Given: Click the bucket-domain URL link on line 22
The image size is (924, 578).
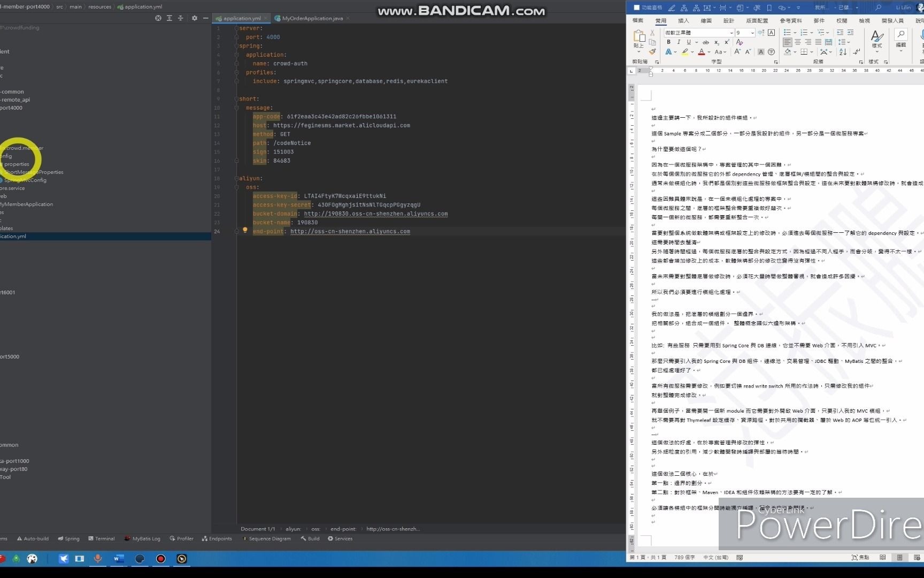Looking at the screenshot, I should click(376, 214).
